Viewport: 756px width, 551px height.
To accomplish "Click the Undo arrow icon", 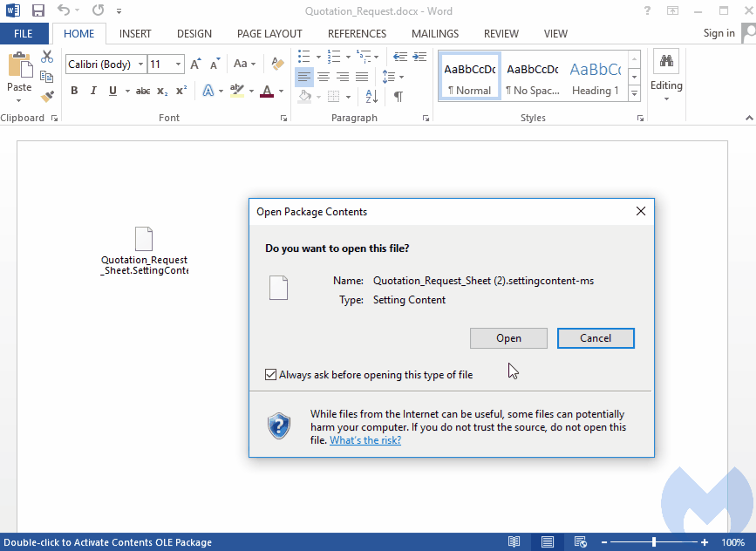I will [x=64, y=10].
